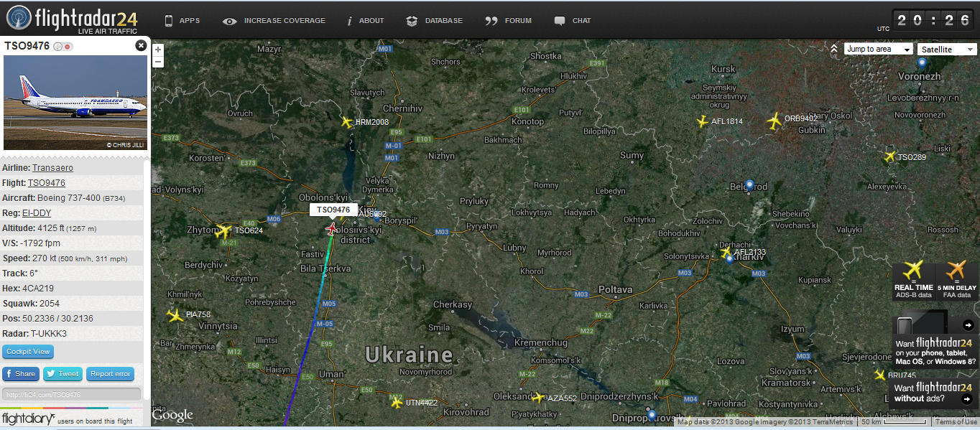Open the Database menu item
980x430 pixels.
coord(434,21)
